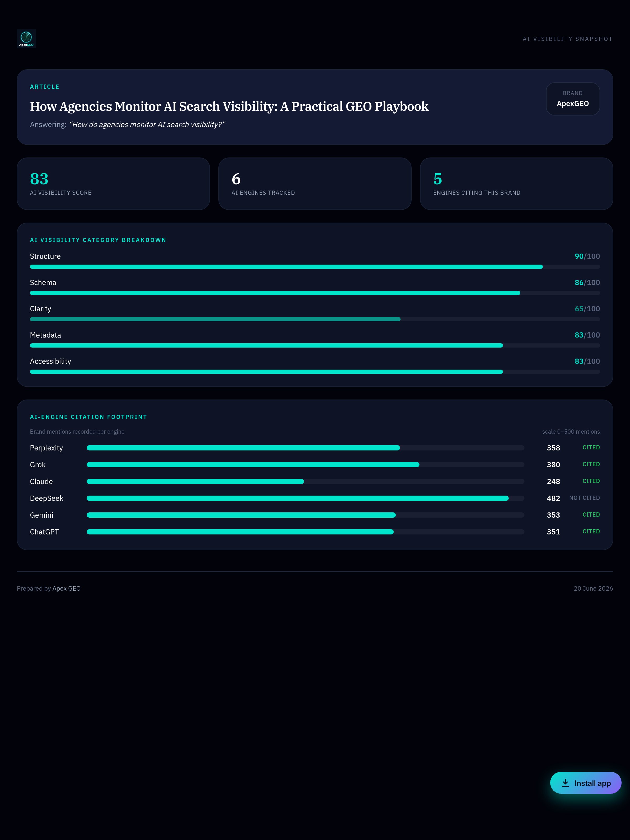Click the Clarity progress bar
This screenshot has height=840, width=630.
tap(315, 319)
